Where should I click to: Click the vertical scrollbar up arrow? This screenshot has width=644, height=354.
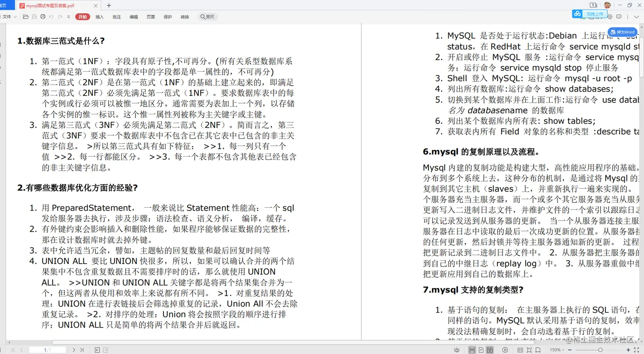641,26
